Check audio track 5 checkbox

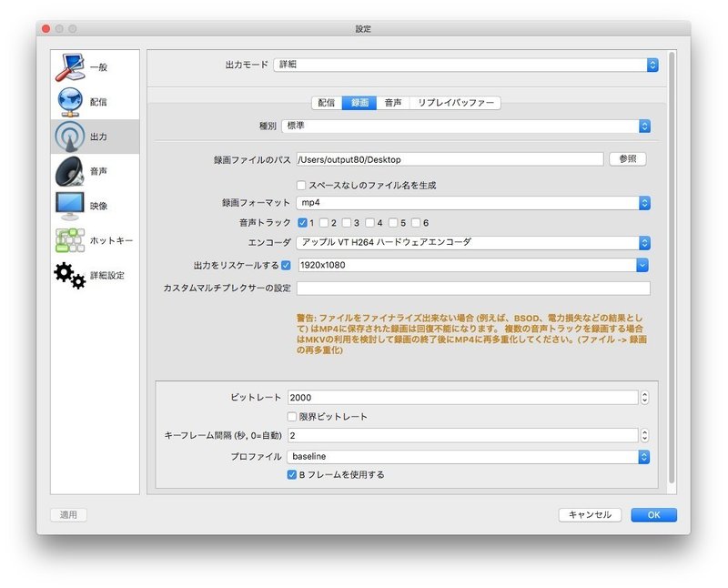click(393, 223)
